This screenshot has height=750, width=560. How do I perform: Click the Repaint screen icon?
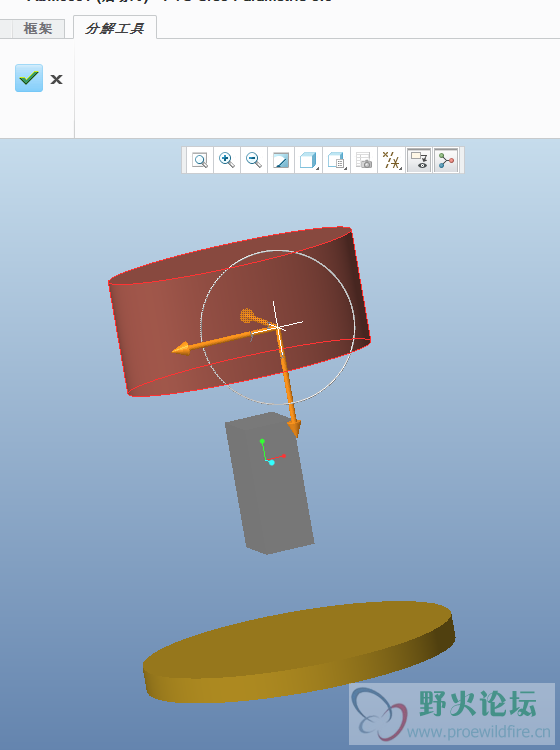click(281, 160)
